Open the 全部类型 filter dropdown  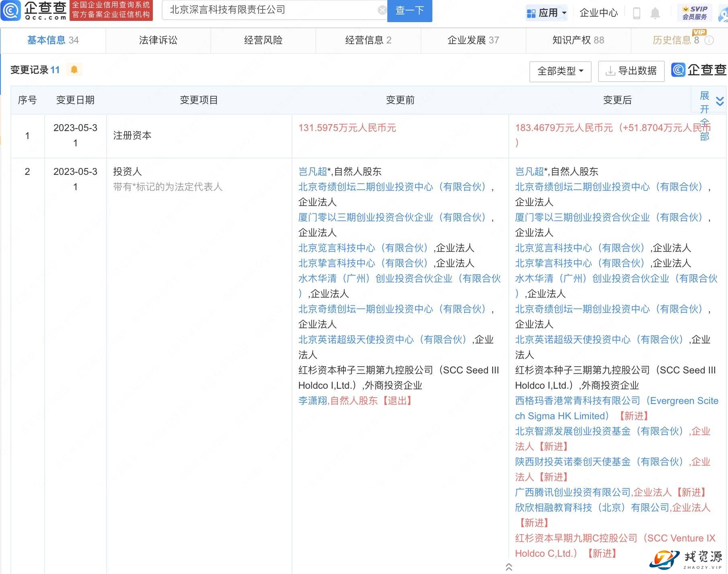(560, 71)
